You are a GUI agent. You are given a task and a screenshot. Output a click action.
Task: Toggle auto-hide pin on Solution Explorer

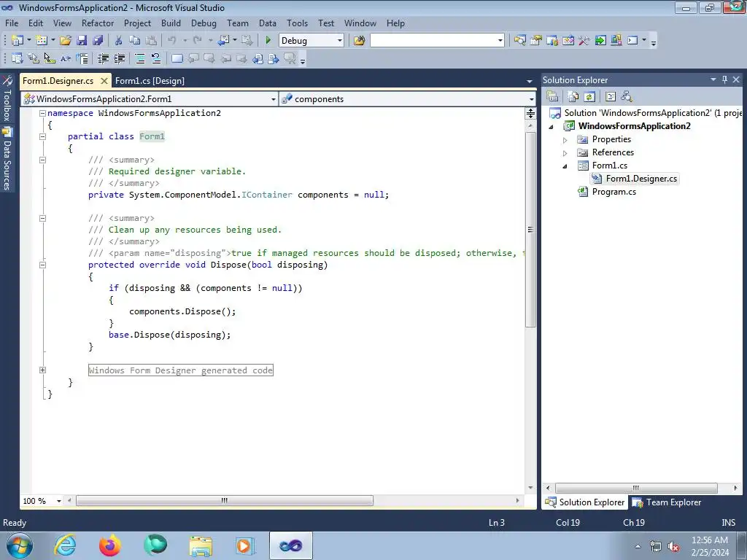[x=724, y=80]
